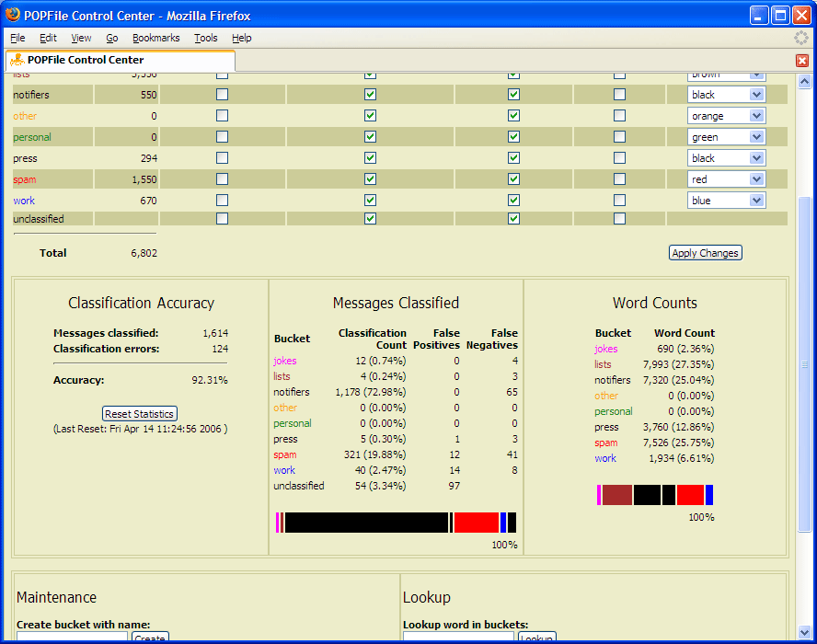Click the Total message count 6,802

144,253
